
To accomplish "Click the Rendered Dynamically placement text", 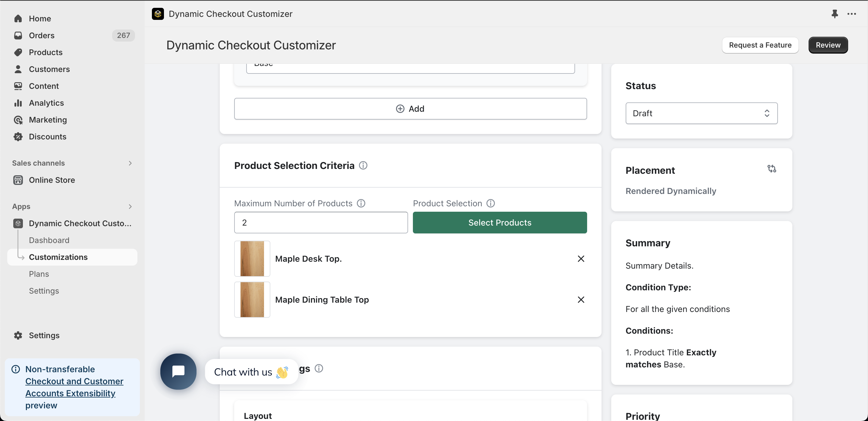I will coord(671,191).
